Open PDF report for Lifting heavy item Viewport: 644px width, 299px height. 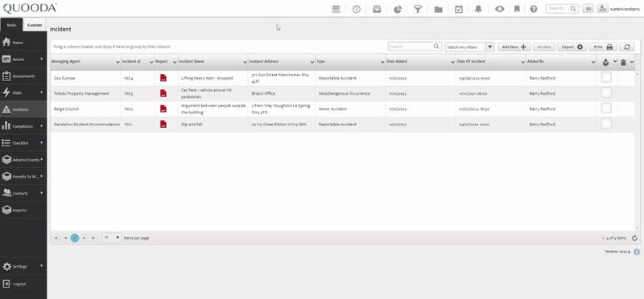point(163,78)
